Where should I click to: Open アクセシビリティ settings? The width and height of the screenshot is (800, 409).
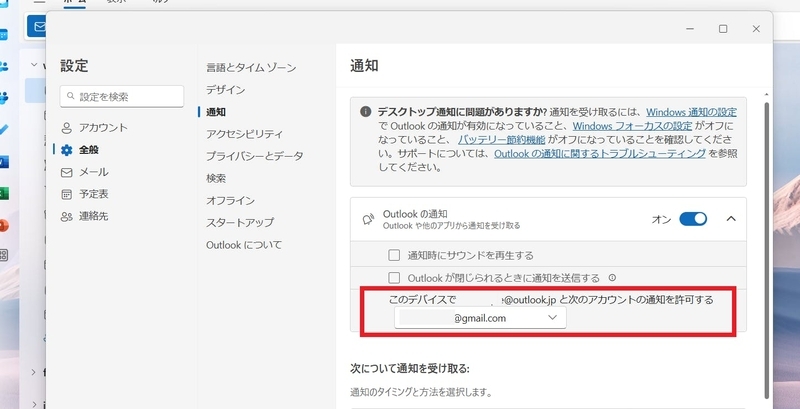244,134
